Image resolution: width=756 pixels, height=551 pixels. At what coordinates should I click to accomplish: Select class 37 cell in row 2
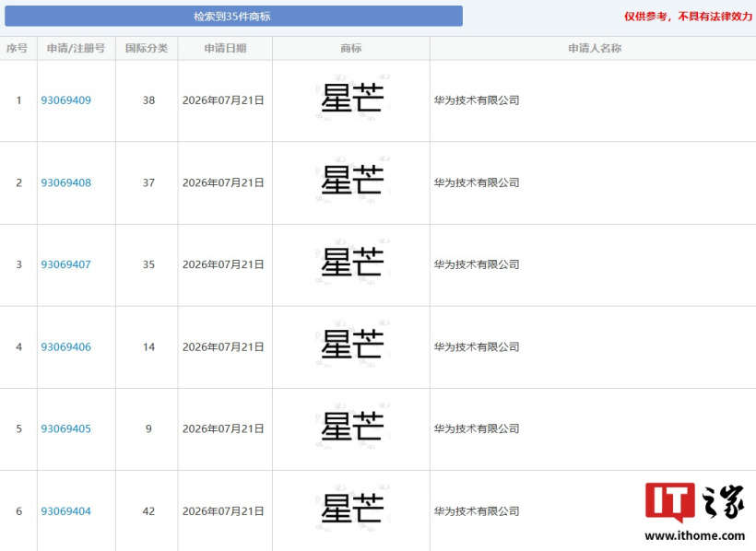click(x=148, y=182)
